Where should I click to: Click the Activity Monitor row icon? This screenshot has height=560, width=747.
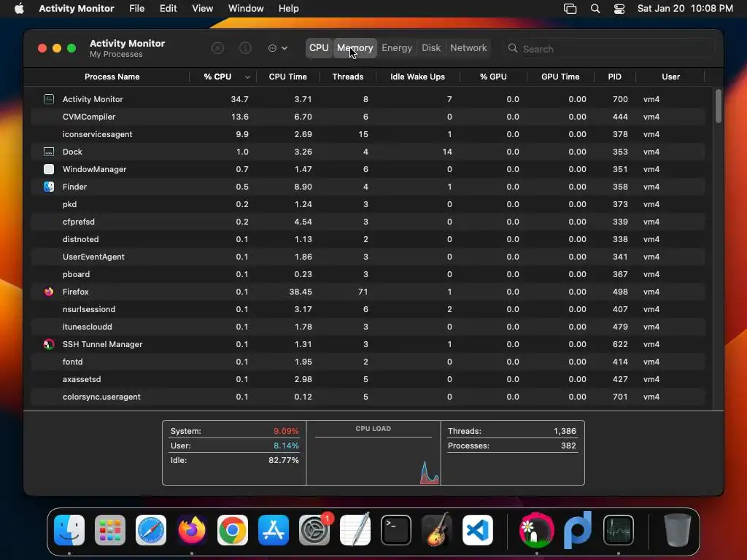pos(49,99)
